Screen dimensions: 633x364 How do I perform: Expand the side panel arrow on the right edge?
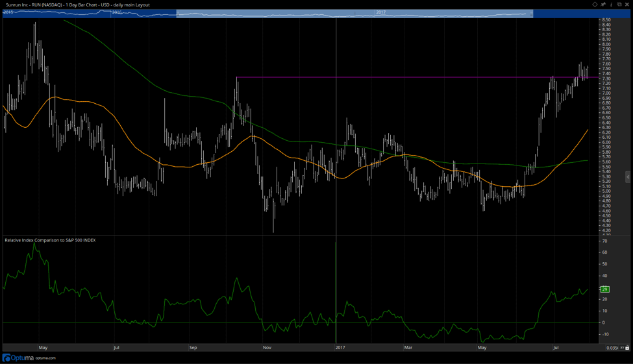[628, 176]
